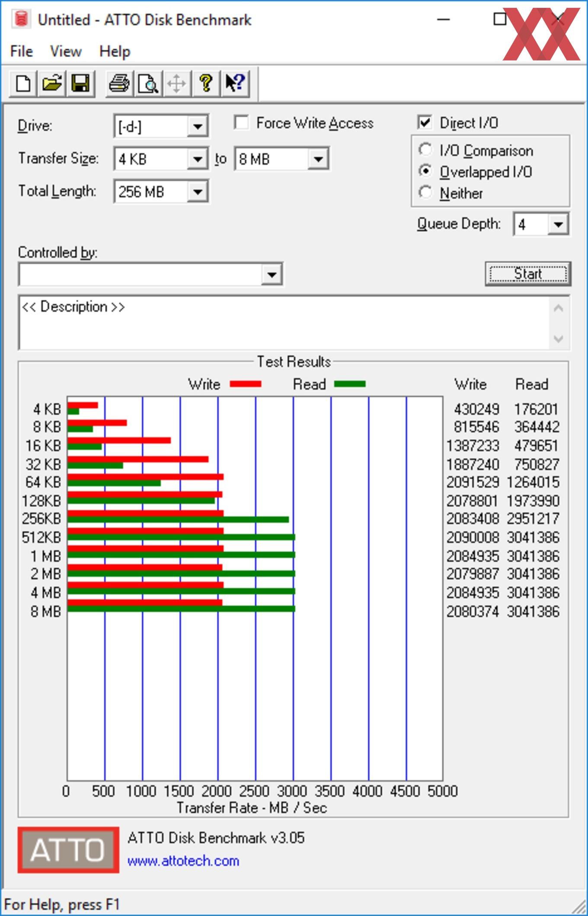588x916 pixels.
Task: Select the Neither radio button
Action: coord(425,192)
